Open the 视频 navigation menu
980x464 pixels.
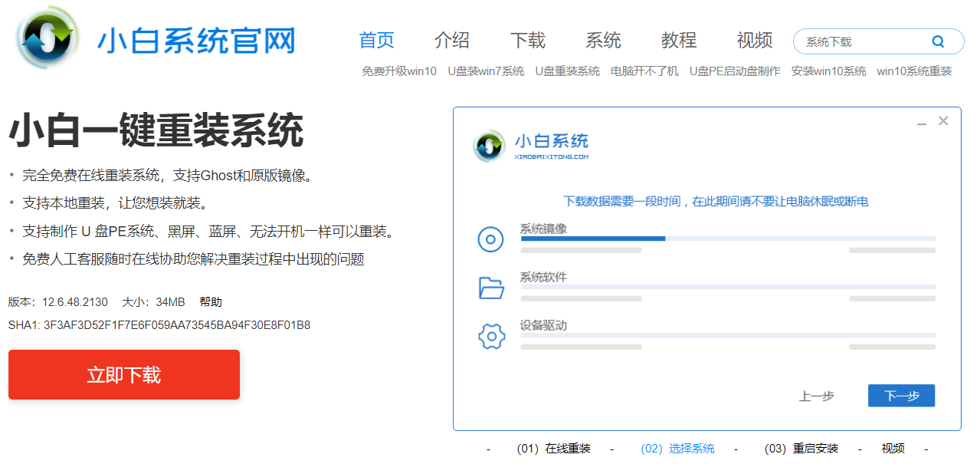[x=753, y=41]
